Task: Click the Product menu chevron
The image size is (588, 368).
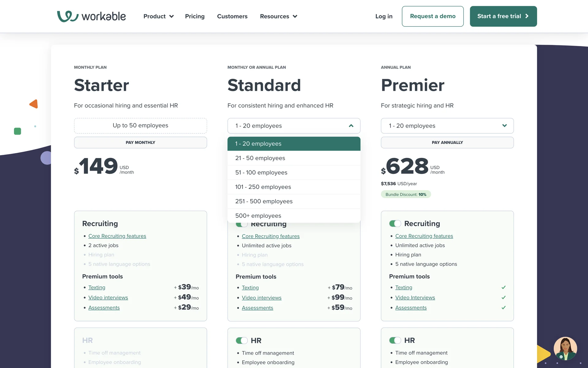Action: [171, 17]
